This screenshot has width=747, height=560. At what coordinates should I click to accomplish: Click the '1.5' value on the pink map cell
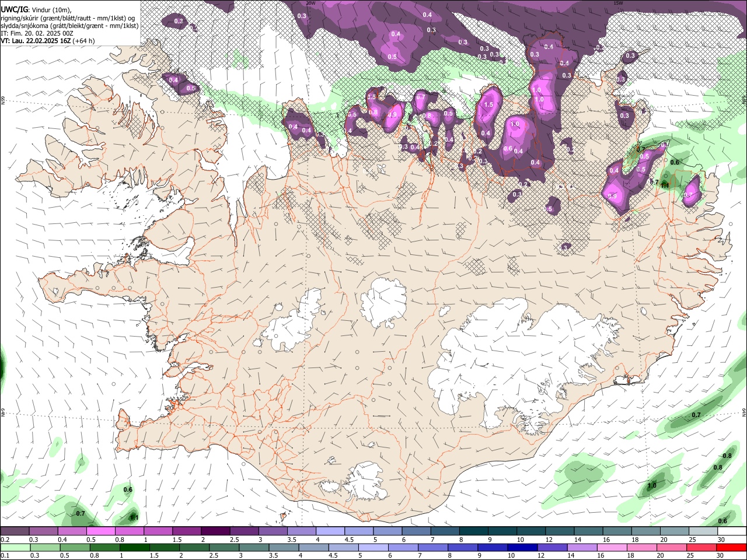488,105
